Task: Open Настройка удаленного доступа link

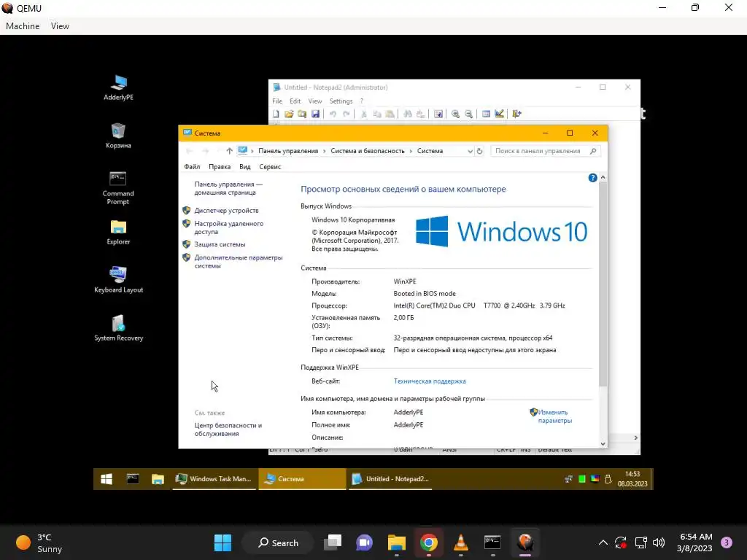Action: click(x=228, y=227)
